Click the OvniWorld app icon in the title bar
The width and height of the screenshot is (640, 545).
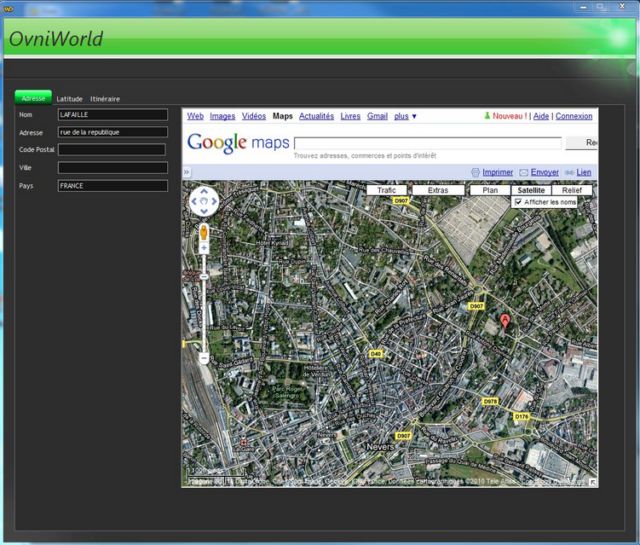8,9
